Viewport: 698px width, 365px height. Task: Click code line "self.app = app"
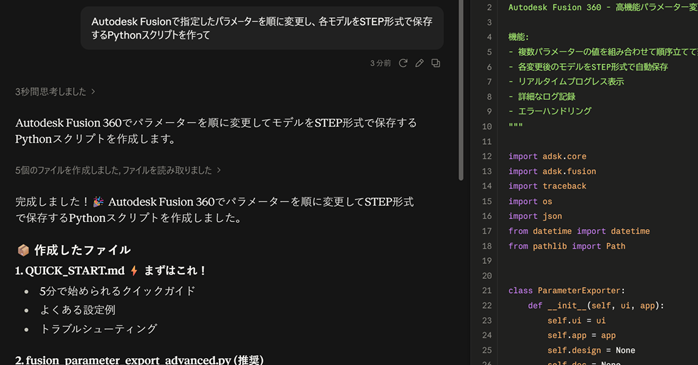tap(581, 335)
